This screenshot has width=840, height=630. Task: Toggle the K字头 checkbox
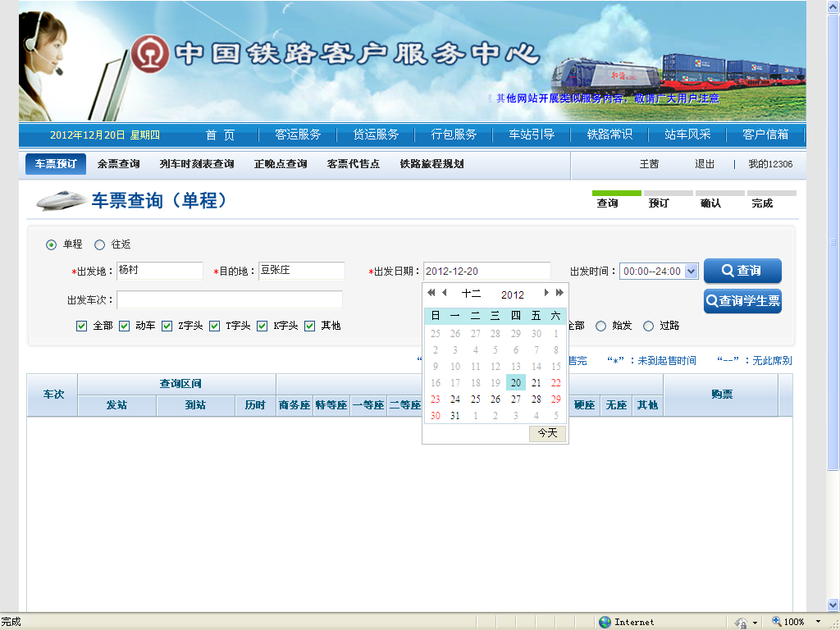click(262, 326)
